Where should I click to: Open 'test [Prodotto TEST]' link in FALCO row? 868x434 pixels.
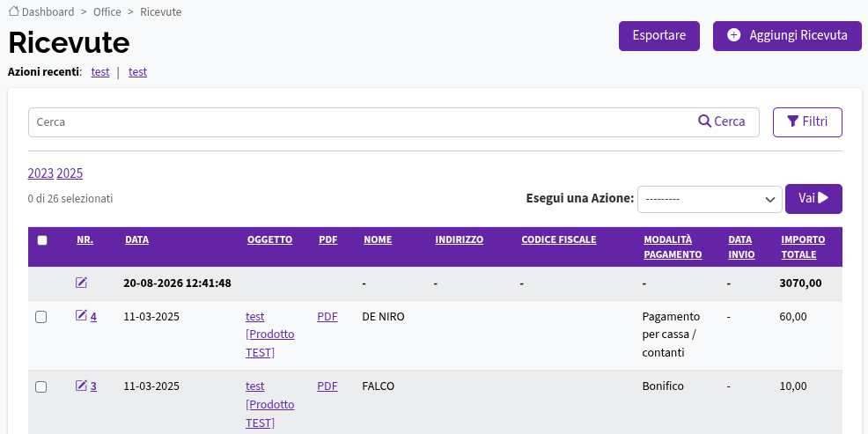point(270,404)
